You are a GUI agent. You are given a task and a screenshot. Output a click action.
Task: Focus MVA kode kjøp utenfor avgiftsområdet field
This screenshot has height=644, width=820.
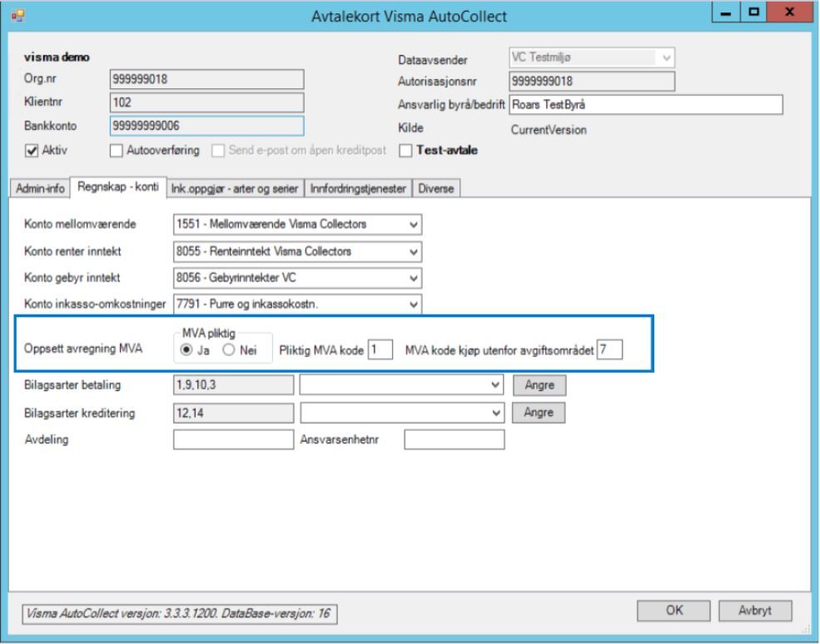pyautogui.click(x=609, y=349)
